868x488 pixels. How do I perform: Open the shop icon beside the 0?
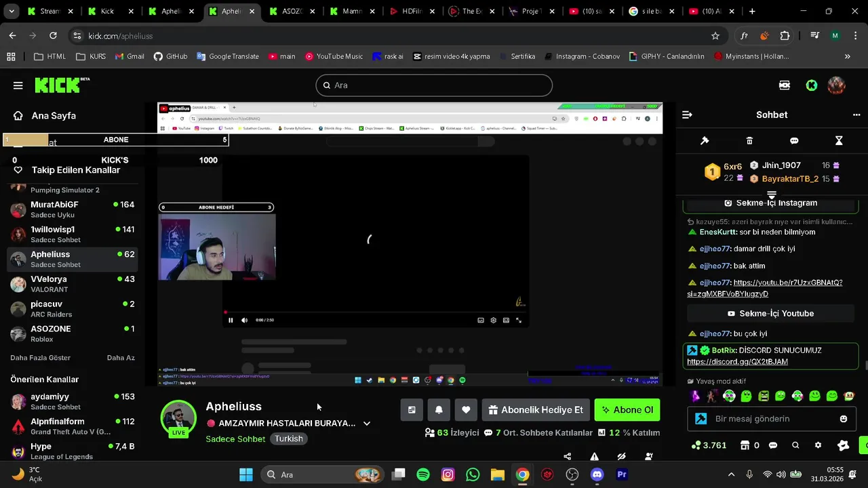click(x=745, y=445)
